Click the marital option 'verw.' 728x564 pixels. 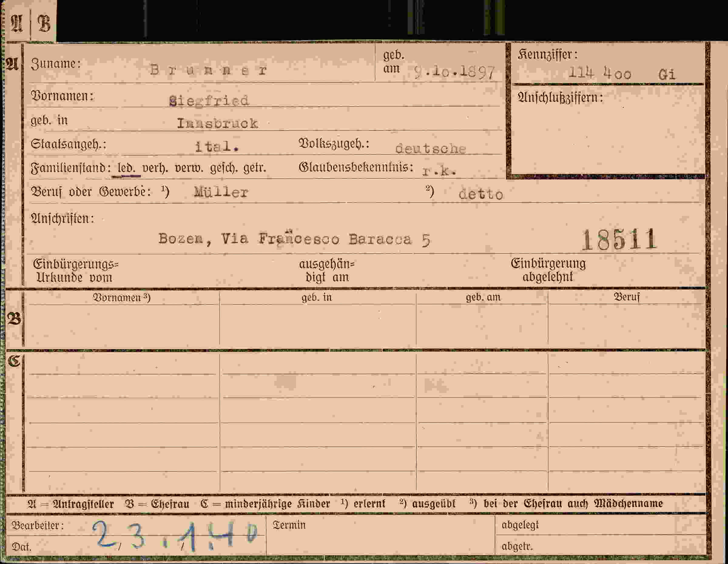point(189,168)
